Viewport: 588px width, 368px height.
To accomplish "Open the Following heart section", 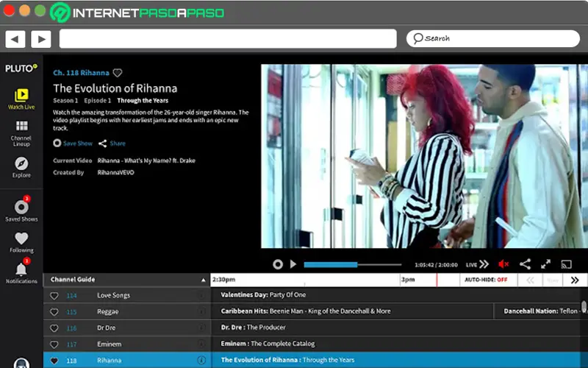I will click(21, 242).
